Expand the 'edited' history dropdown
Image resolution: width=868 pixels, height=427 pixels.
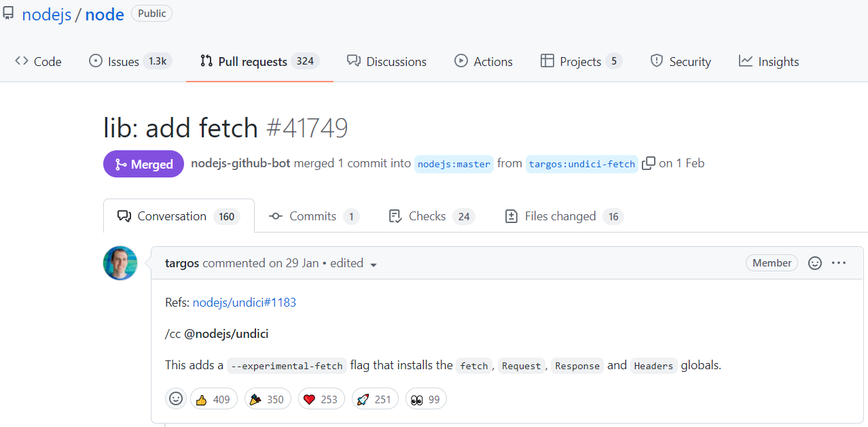click(x=352, y=263)
